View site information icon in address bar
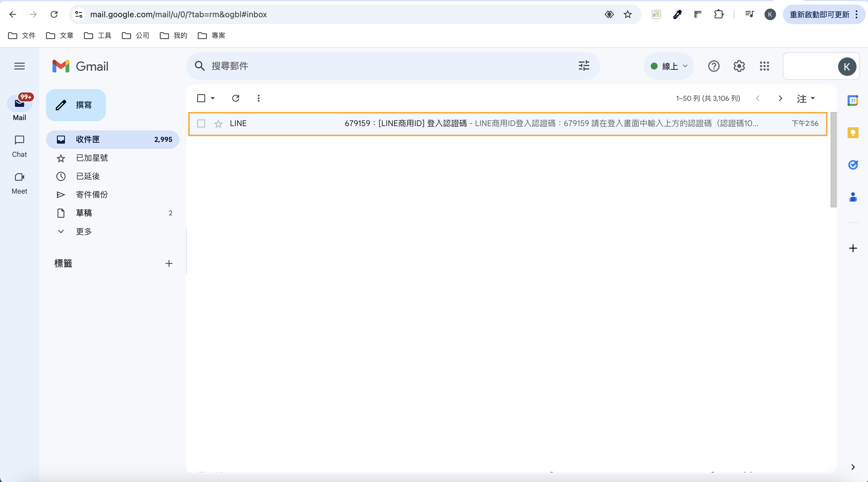The width and height of the screenshot is (868, 482). click(x=78, y=14)
